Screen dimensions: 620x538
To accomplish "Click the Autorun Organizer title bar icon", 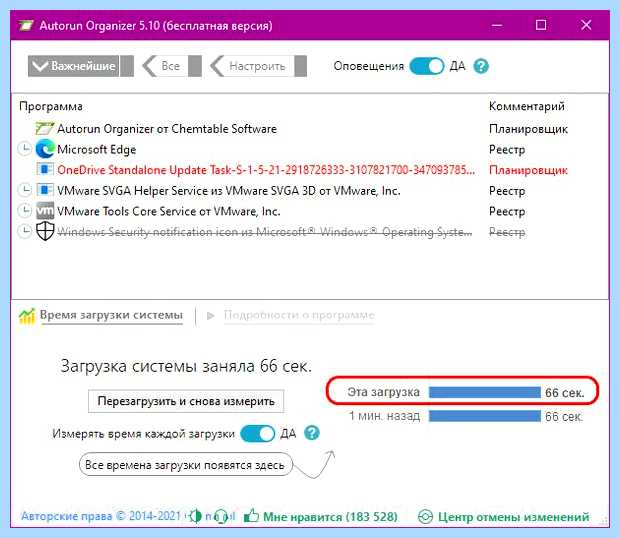I will [26, 26].
